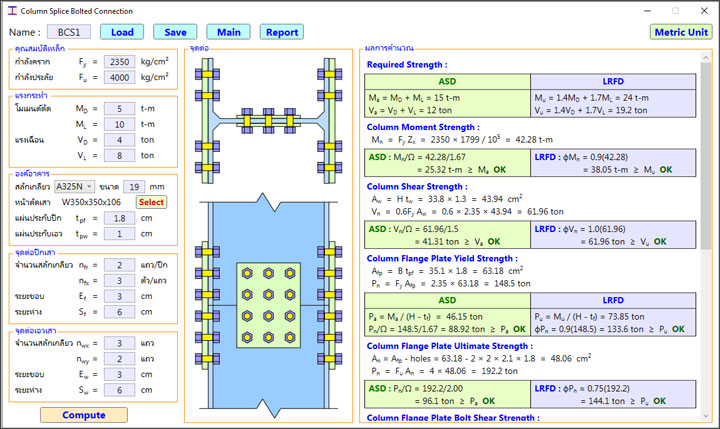Close the Column Splice window
The width and height of the screenshot is (720, 429).
[704, 11]
